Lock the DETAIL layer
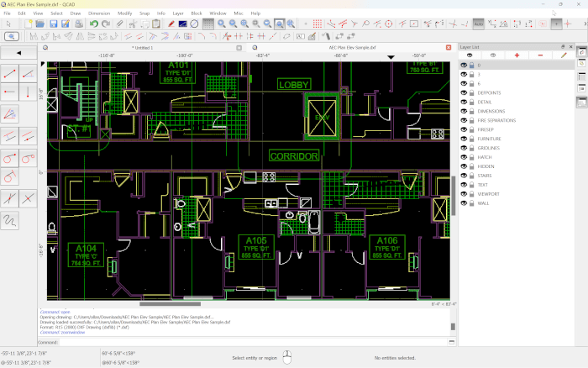 pyautogui.click(x=472, y=102)
